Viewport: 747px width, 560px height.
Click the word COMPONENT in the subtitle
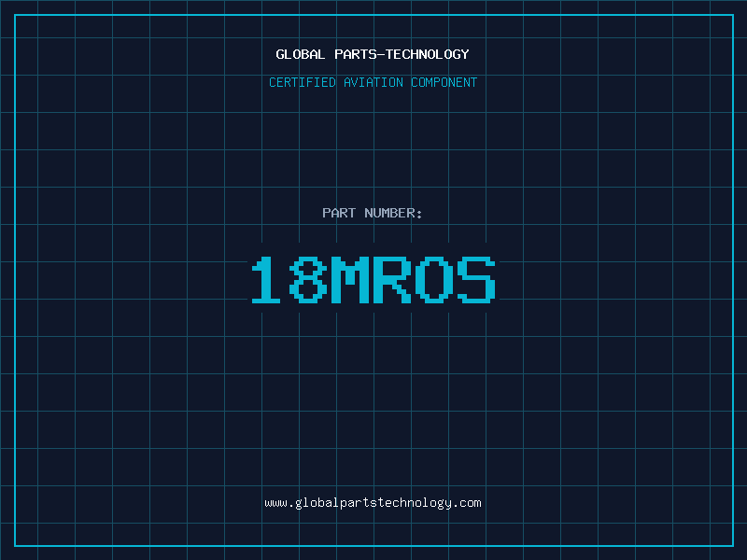pos(444,82)
